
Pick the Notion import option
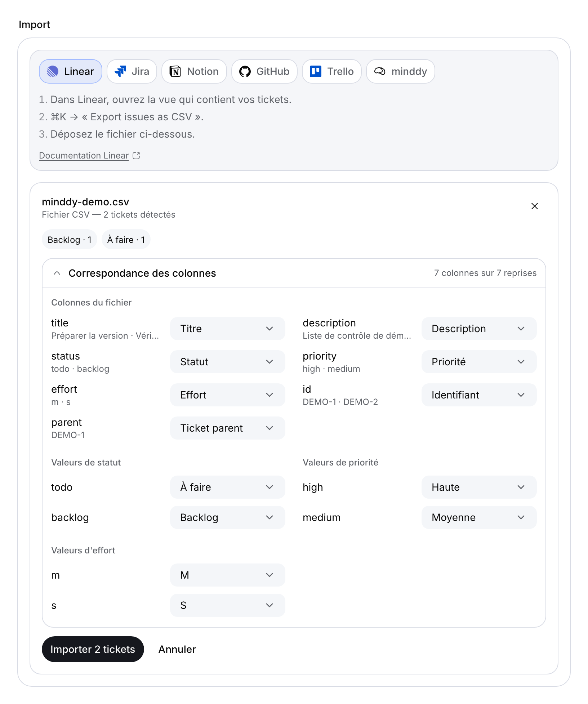(x=194, y=71)
